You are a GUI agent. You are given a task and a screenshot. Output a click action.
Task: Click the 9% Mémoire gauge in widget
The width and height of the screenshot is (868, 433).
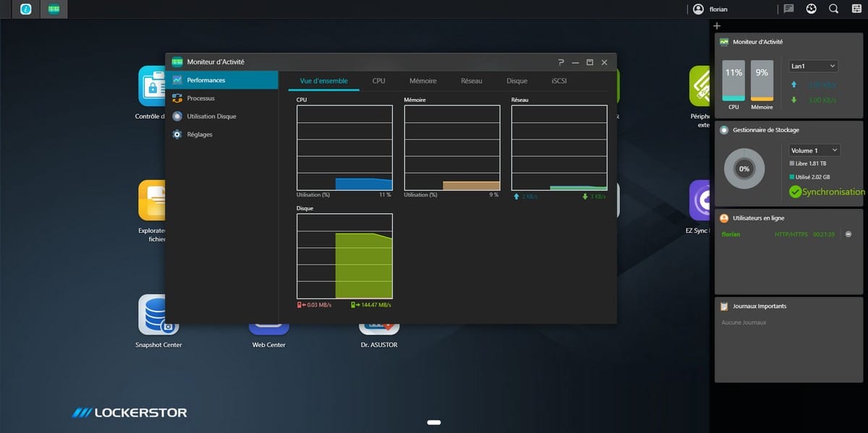coord(762,80)
